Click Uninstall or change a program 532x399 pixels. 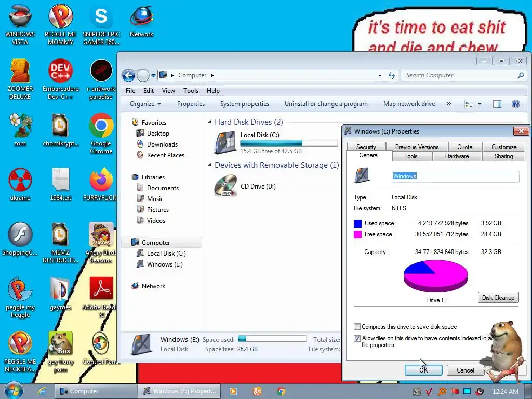point(326,104)
